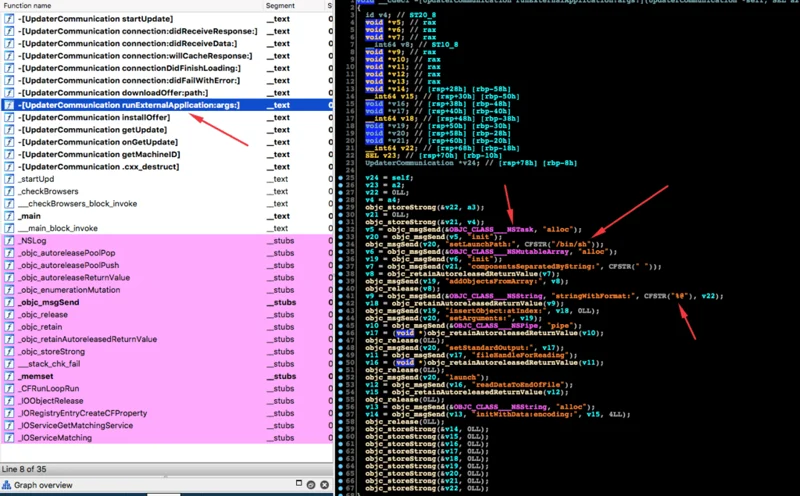The width and height of the screenshot is (800, 496).
Task: Click the round Graph overview options button
Action: (311, 485)
